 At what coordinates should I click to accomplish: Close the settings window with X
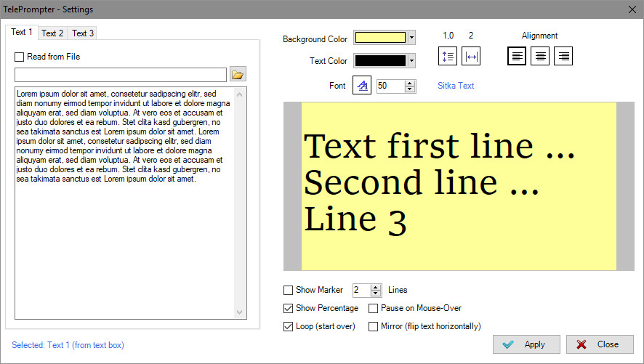(632, 9)
